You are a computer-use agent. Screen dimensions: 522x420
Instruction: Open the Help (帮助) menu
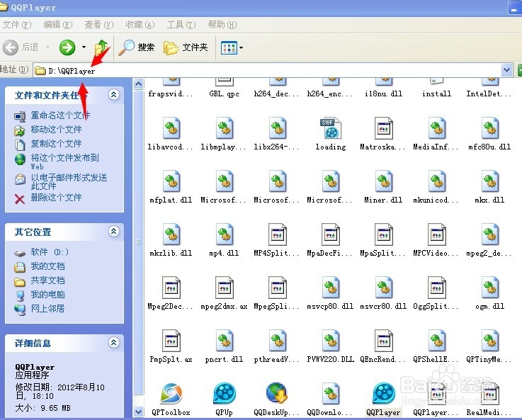(222, 25)
